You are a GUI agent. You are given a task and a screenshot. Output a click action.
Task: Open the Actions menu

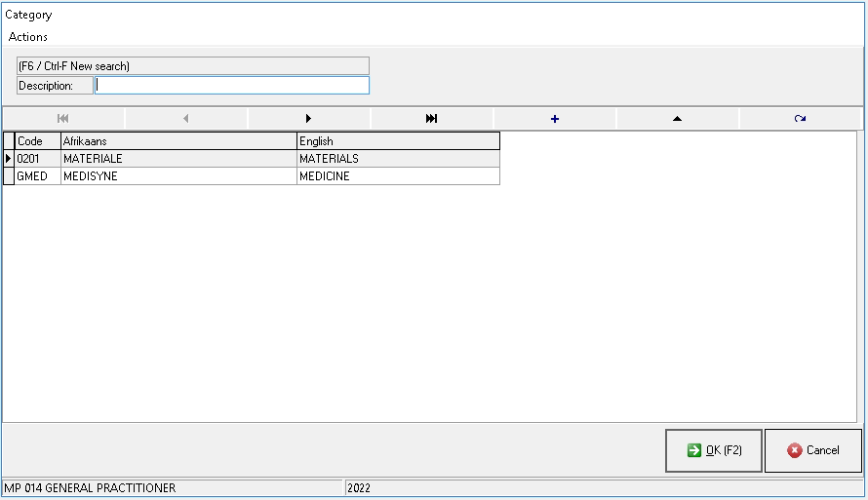click(x=28, y=37)
